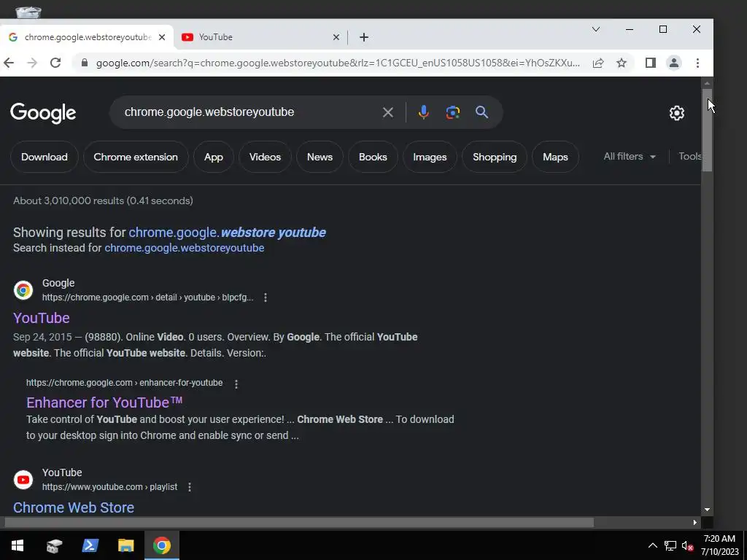The height and width of the screenshot is (560, 747).
Task: Open a new browser tab
Action: [x=364, y=37]
